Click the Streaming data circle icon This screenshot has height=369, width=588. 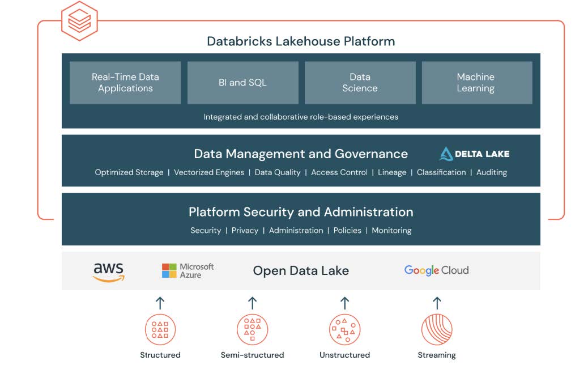(437, 329)
